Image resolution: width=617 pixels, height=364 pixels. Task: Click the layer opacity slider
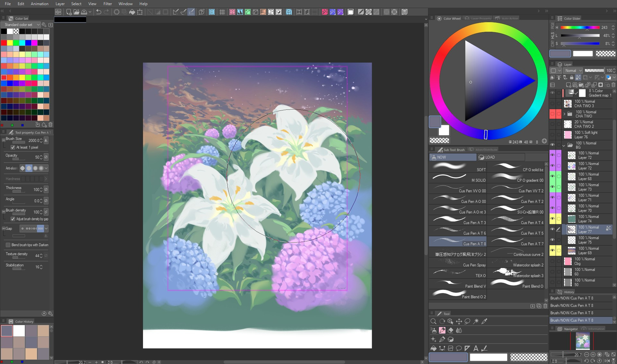coord(594,71)
